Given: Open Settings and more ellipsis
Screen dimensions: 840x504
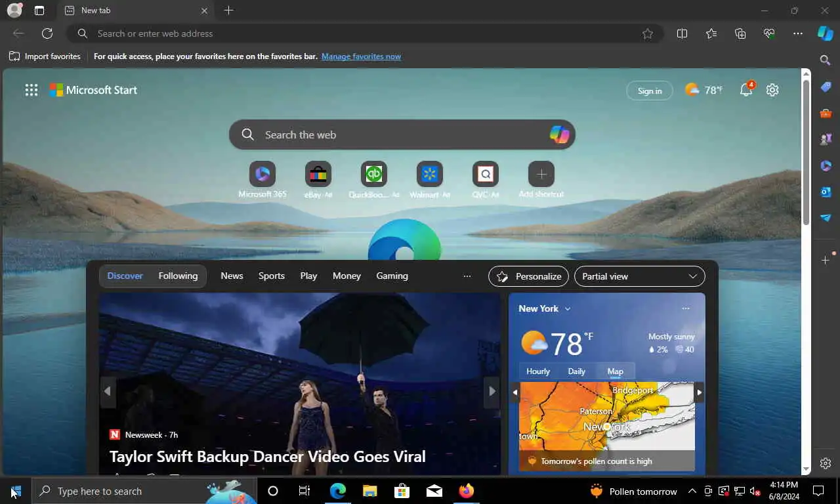Looking at the screenshot, I should 798,33.
